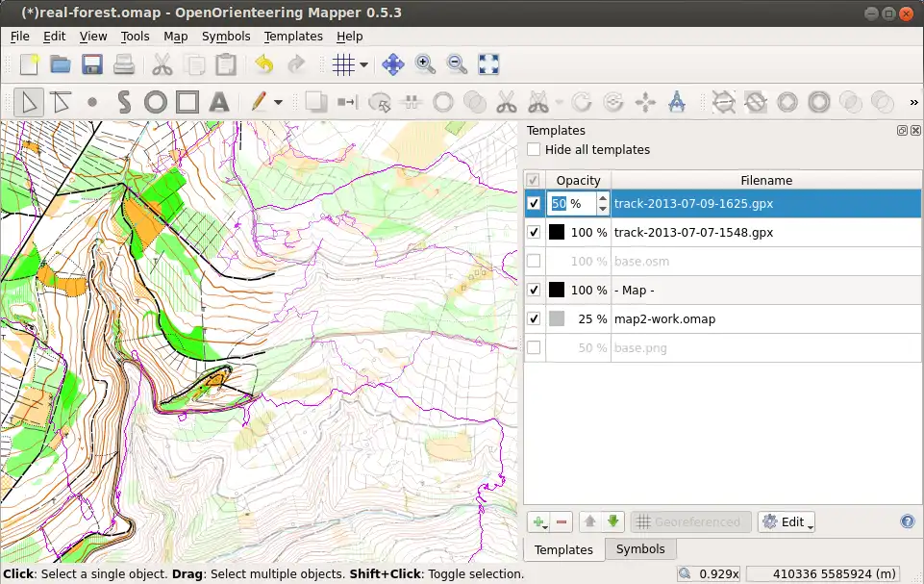Image resolution: width=924 pixels, height=584 pixels.
Task: Click the Save floppy disk icon
Action: point(92,64)
